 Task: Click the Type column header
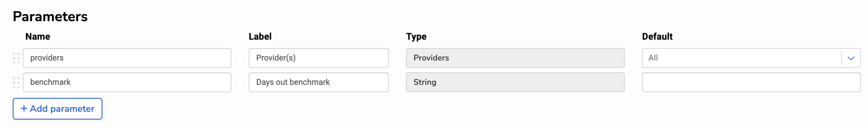(416, 36)
